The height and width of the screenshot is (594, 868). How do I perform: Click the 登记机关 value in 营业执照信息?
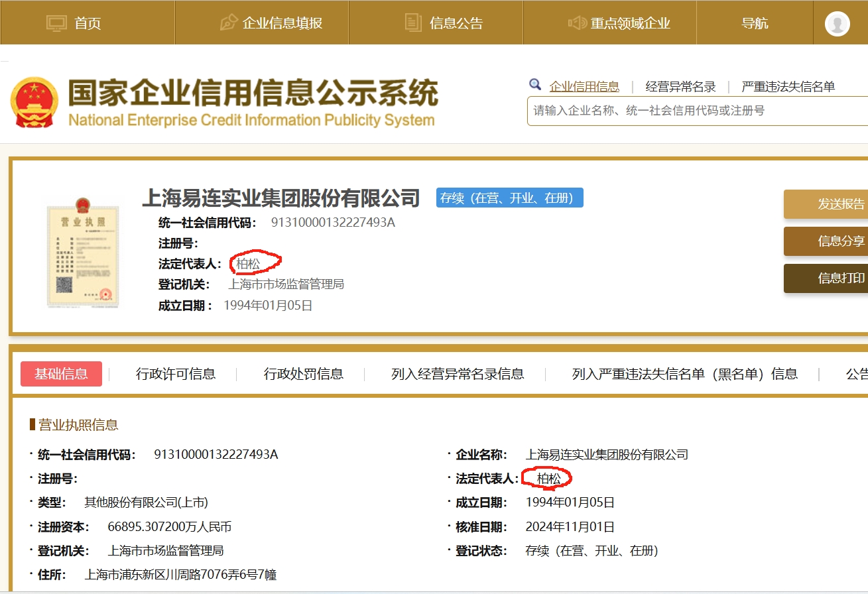pyautogui.click(x=166, y=551)
